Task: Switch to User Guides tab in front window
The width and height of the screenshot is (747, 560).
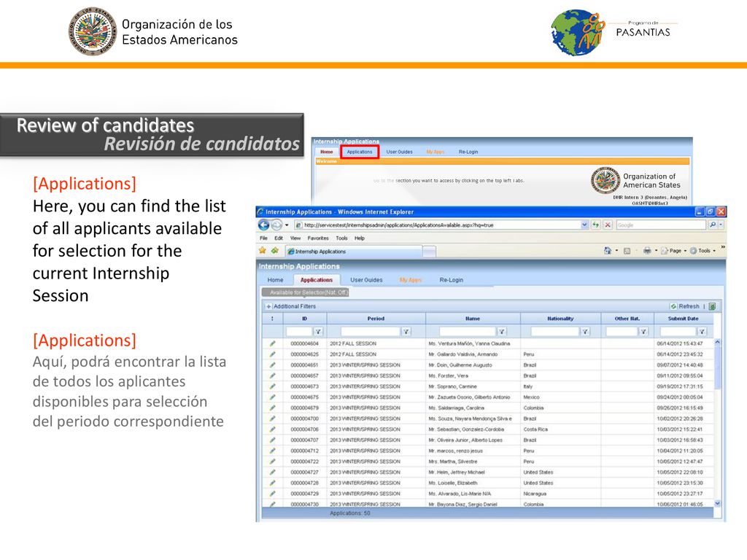Action: tap(366, 280)
